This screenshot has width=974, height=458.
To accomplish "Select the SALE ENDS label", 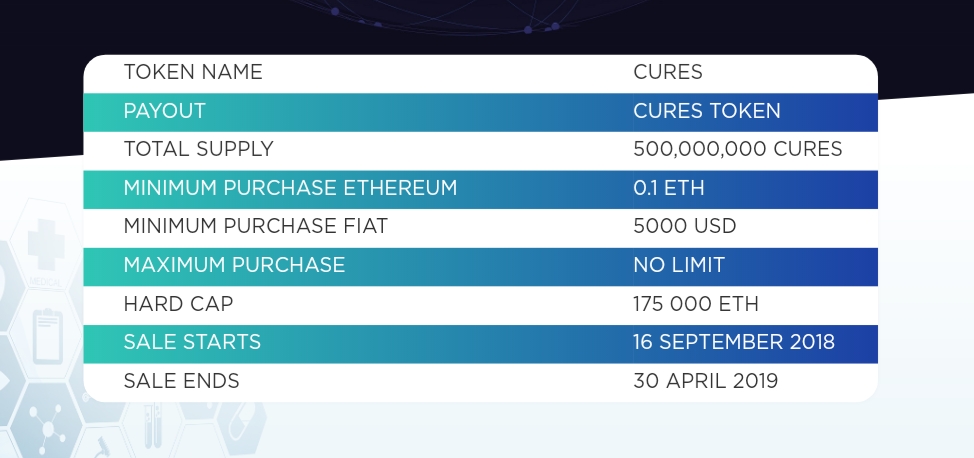I will 181,381.
